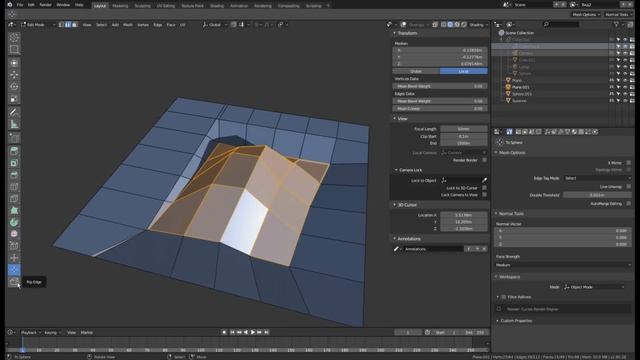Select the Knife tool
This screenshot has width=640, height=360.
14,198
